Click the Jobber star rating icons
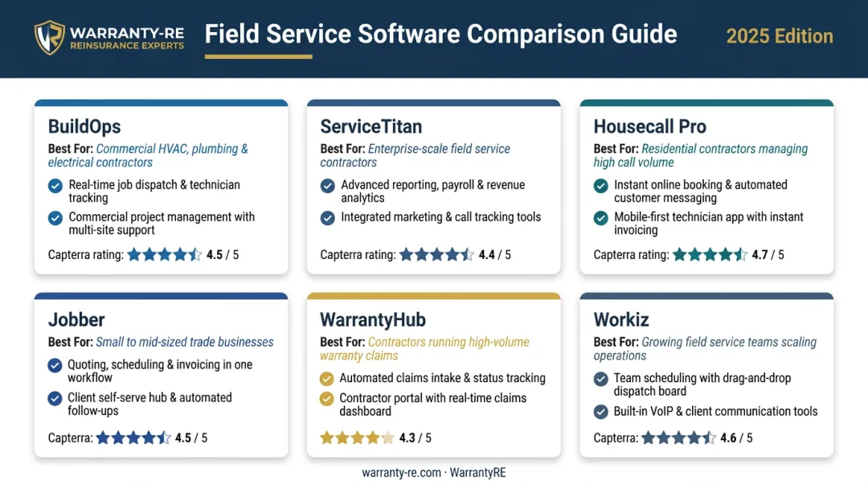 pos(133,438)
